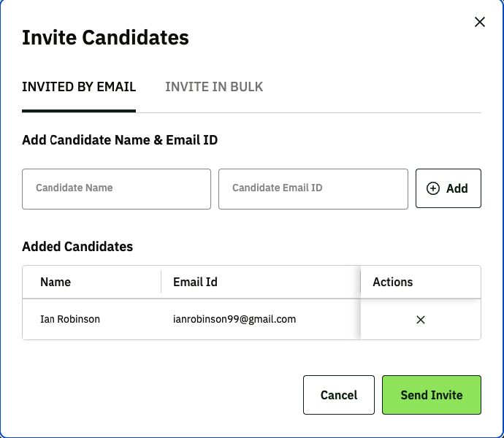
Task: Click the plus circle icon on Add
Action: pos(433,188)
